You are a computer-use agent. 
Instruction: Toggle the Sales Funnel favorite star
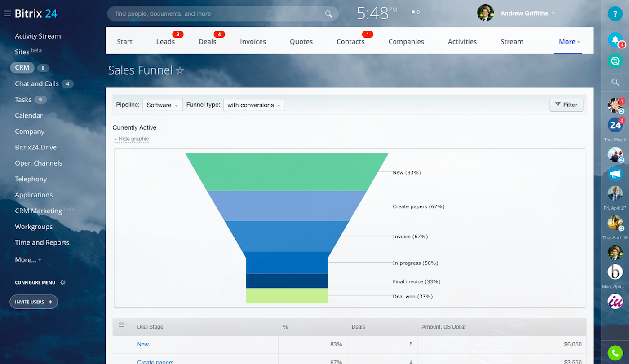click(x=179, y=70)
